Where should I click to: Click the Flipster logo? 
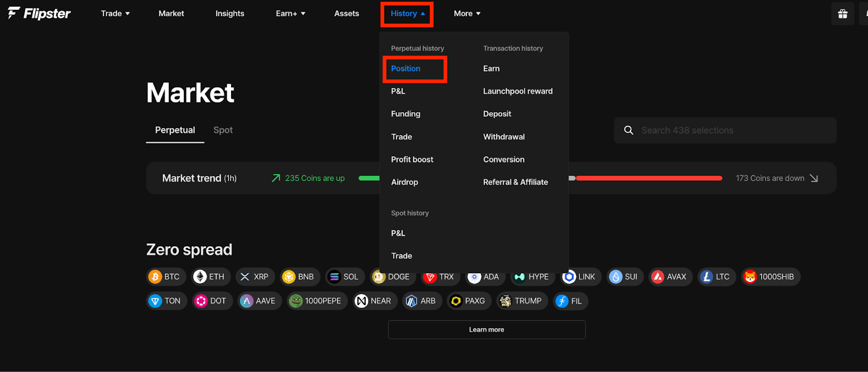pos(39,14)
